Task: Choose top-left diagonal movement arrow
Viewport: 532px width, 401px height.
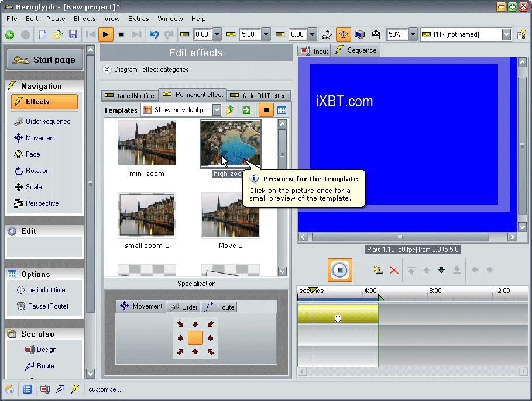Action: [180, 324]
